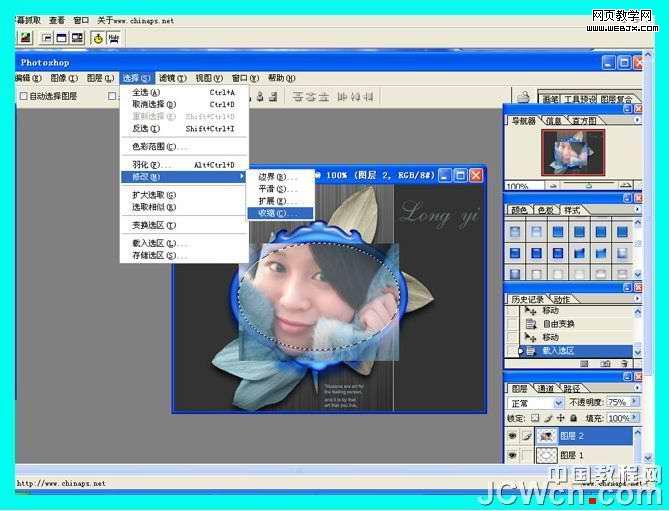Open the 填充 fill slider arrow
669x511 pixels.
(635, 418)
